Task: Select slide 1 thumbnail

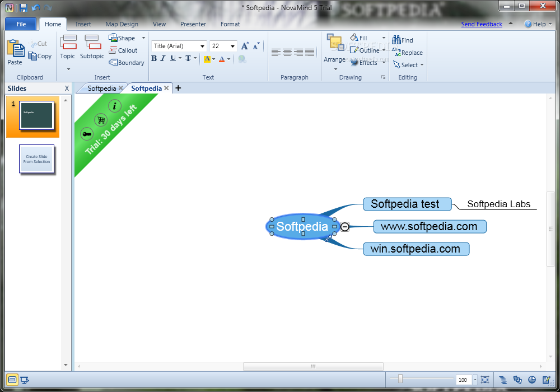Action: (x=37, y=115)
